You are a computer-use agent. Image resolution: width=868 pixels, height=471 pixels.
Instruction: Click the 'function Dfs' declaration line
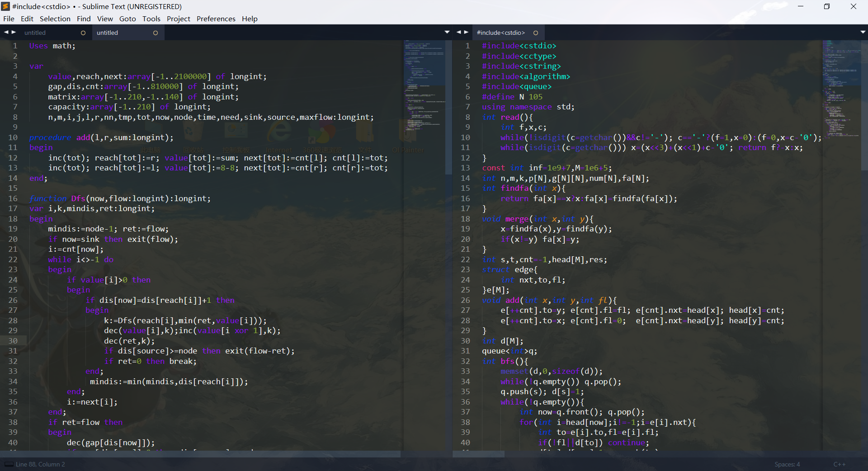(120, 198)
